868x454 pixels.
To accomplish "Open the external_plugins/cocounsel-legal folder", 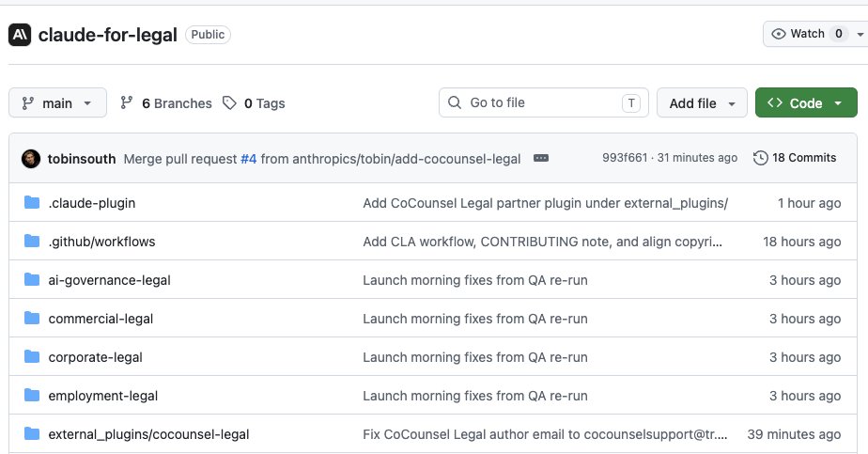I will point(149,434).
